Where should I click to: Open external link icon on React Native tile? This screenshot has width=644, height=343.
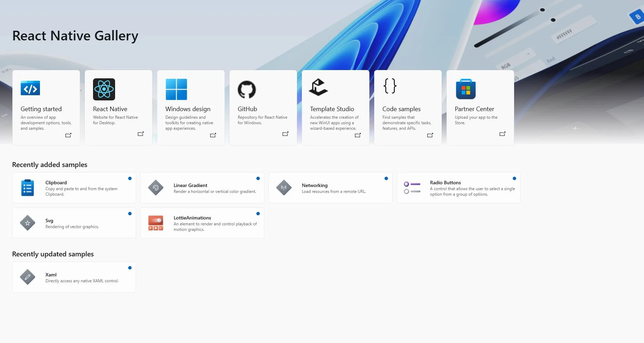(x=141, y=134)
